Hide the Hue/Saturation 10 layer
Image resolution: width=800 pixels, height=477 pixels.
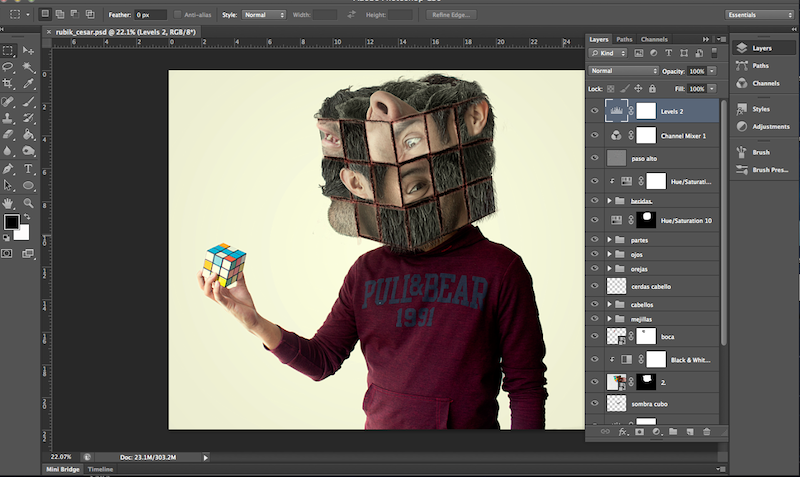pos(594,220)
